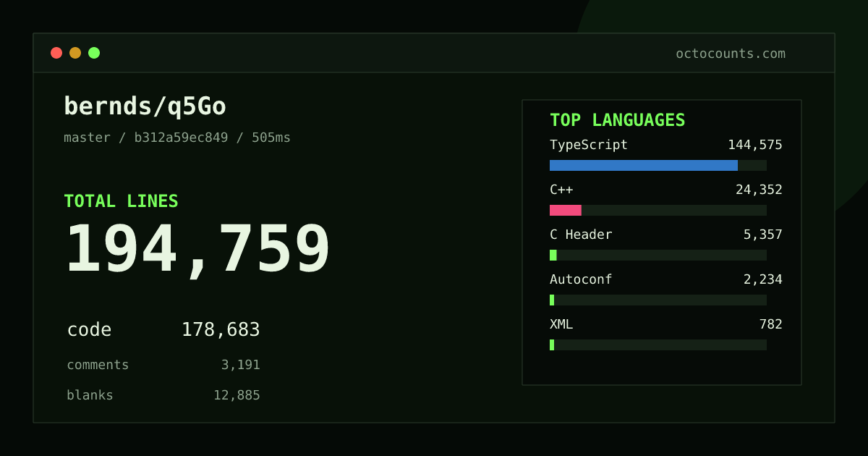The image size is (868, 456).
Task: Click the red close window dot
Action: click(x=56, y=53)
